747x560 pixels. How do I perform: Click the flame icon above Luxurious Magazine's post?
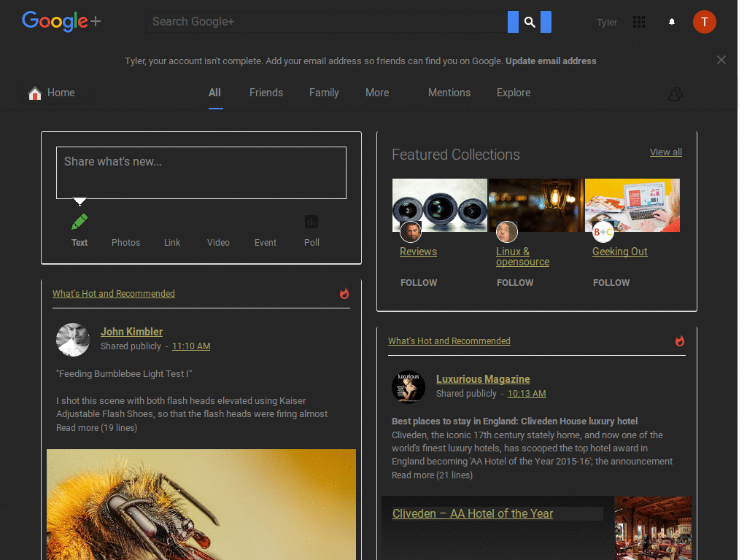[680, 341]
